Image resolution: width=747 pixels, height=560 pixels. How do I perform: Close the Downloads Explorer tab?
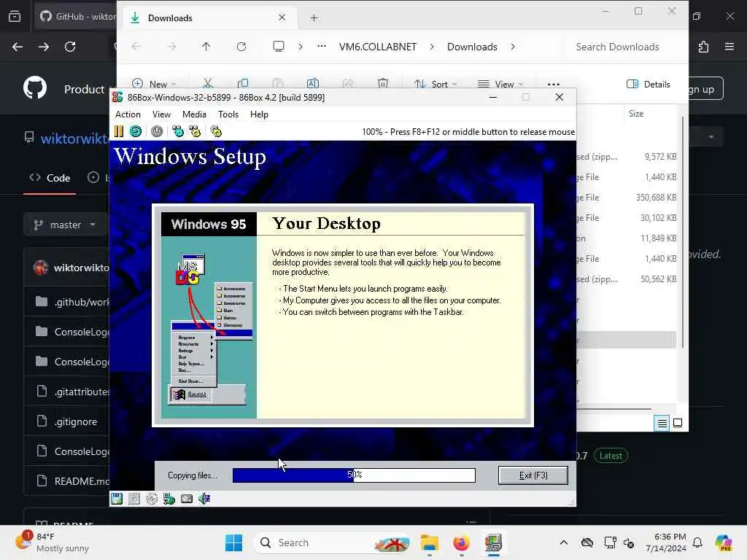(282, 17)
